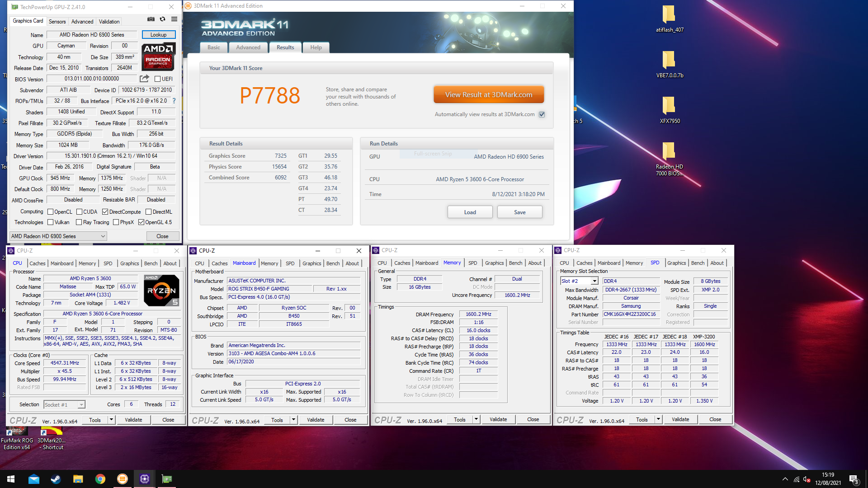Open the GPU-Z hamburger menu
Image resolution: width=868 pixels, height=488 pixels.
coord(174,19)
